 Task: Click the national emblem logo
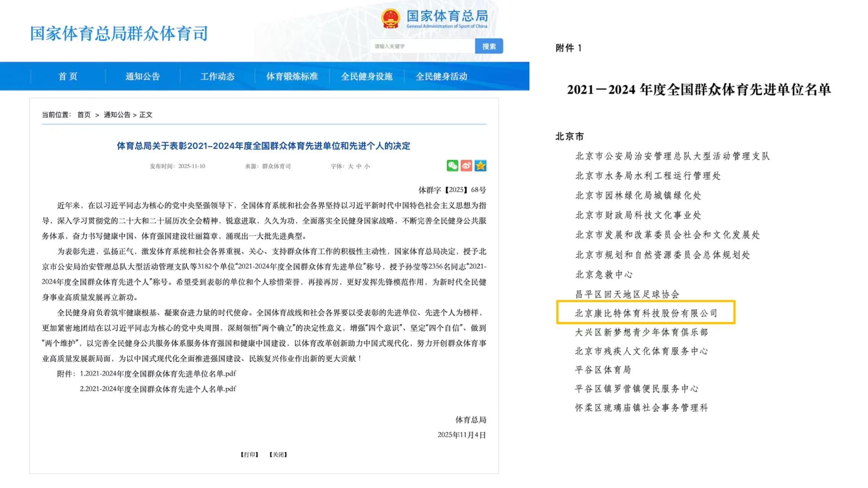(x=391, y=19)
